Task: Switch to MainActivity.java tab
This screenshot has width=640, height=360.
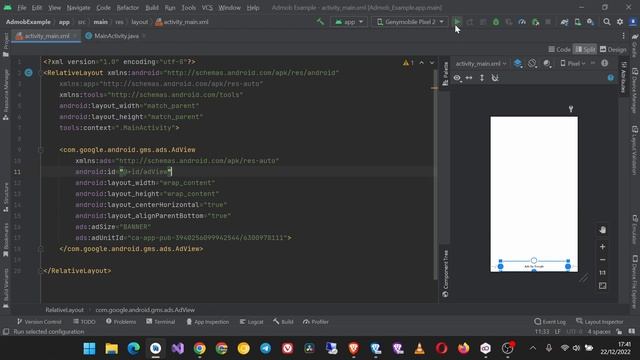Action: [116, 36]
